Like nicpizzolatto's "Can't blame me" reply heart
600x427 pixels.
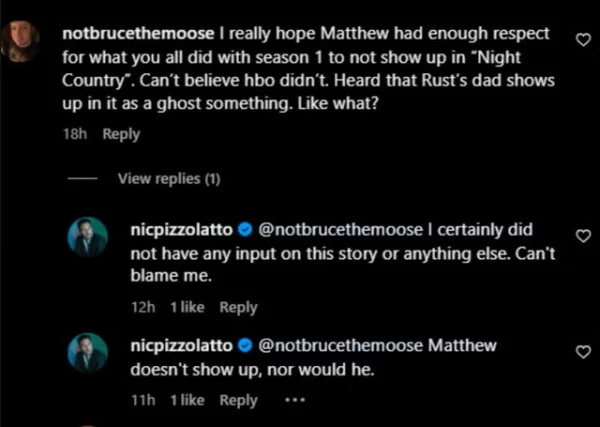pos(583,236)
